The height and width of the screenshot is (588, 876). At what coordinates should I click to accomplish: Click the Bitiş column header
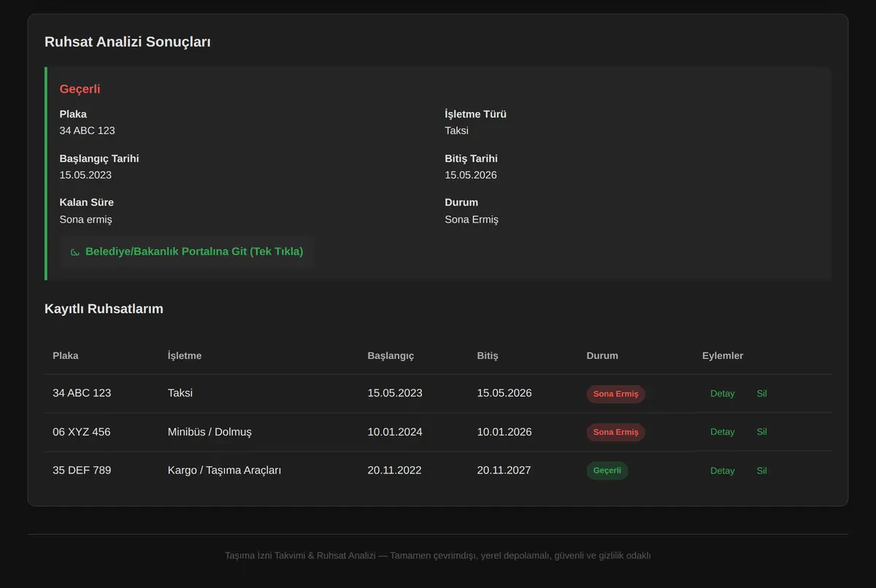[488, 356]
